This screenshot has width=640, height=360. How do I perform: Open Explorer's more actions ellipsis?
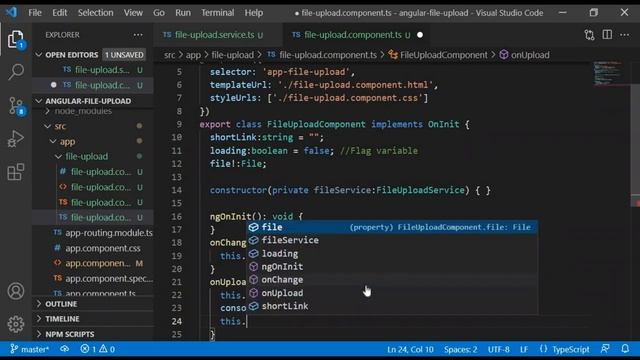pos(138,35)
